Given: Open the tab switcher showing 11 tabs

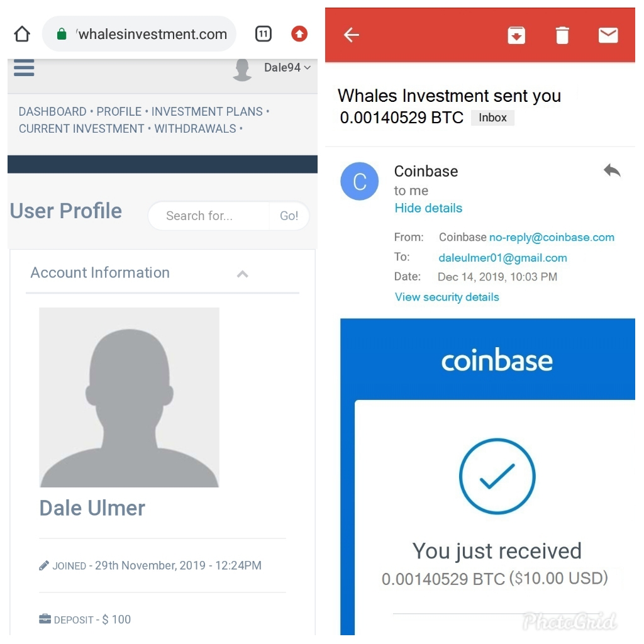Looking at the screenshot, I should pyautogui.click(x=264, y=34).
